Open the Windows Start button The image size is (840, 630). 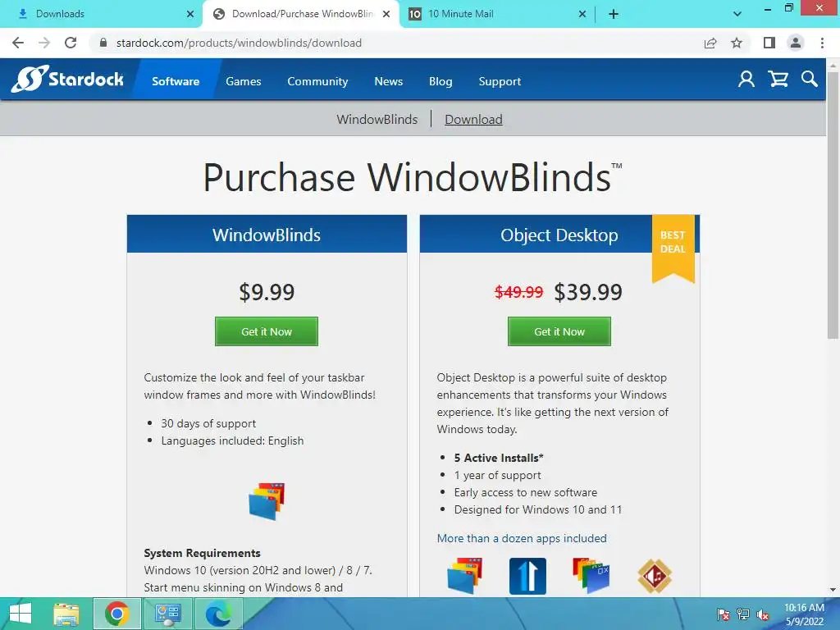tap(21, 614)
